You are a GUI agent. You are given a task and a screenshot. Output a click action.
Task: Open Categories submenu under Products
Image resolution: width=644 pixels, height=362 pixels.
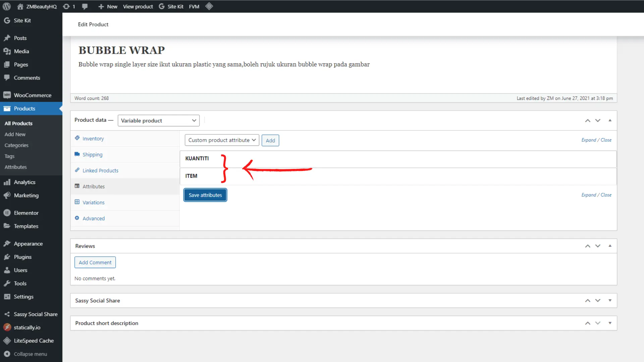coord(16,145)
